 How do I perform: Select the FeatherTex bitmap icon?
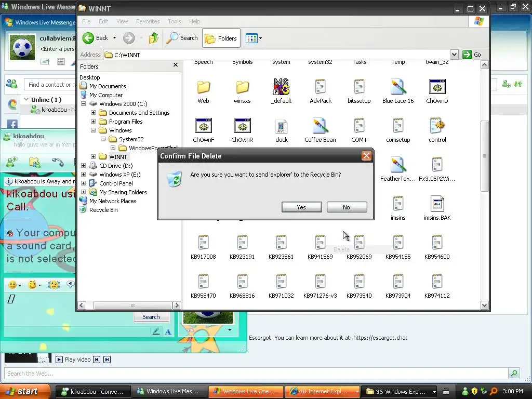(x=398, y=165)
